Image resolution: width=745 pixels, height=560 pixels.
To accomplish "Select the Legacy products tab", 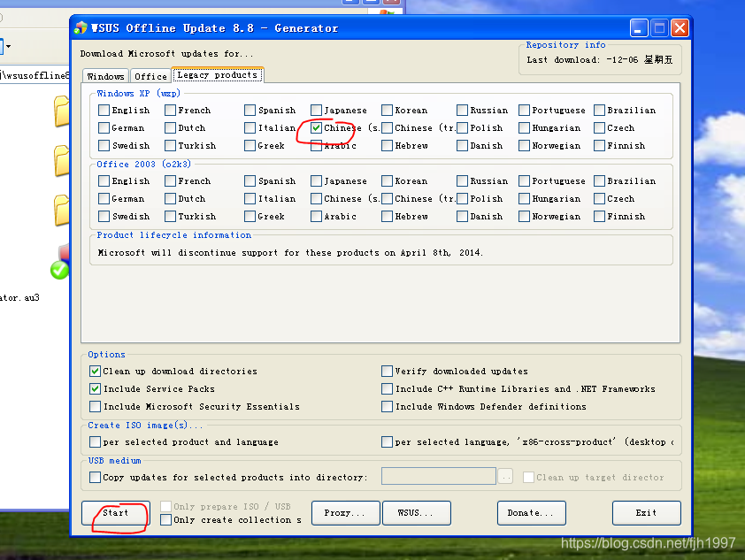I will pyautogui.click(x=218, y=75).
